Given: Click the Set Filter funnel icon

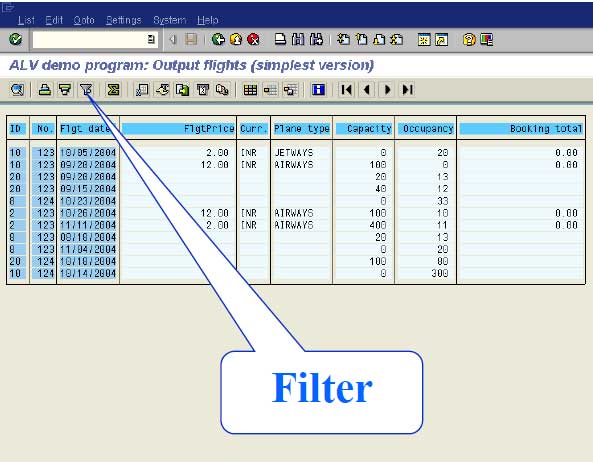Looking at the screenshot, I should (86, 90).
